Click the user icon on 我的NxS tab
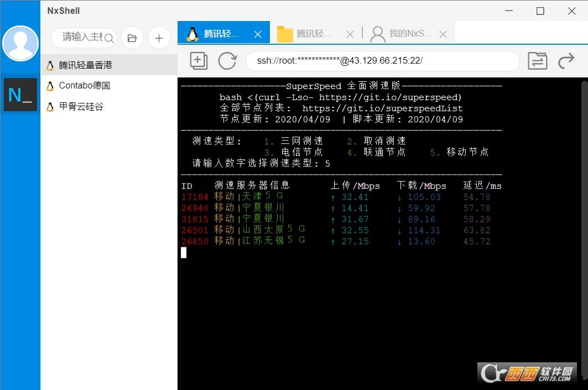Viewport: 588px width, 390px height. 378,34
